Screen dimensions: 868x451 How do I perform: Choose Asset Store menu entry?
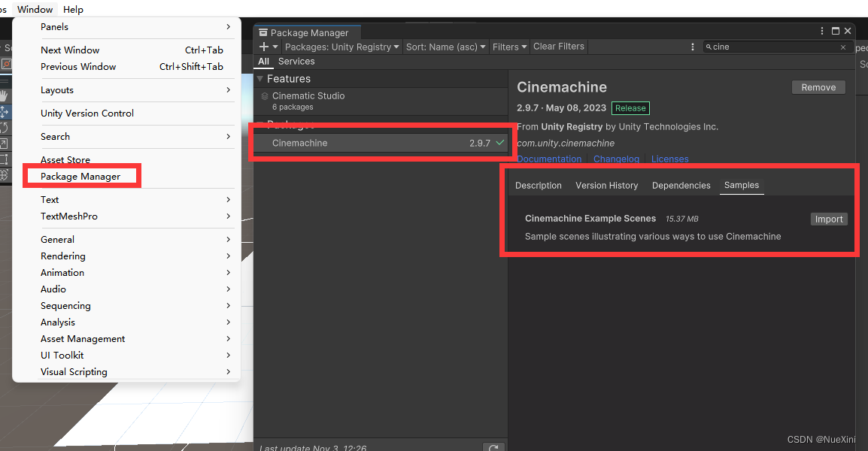pos(65,159)
